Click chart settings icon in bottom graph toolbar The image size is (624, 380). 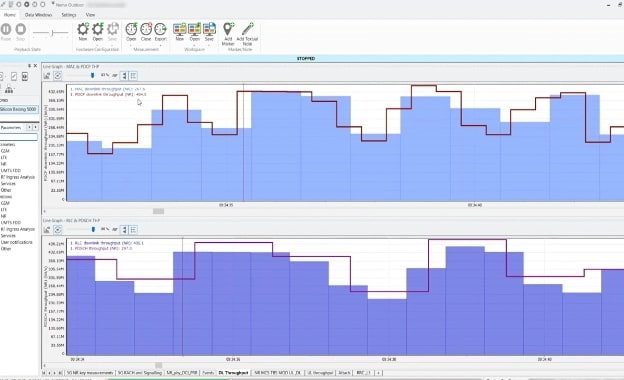pyautogui.click(x=47, y=230)
